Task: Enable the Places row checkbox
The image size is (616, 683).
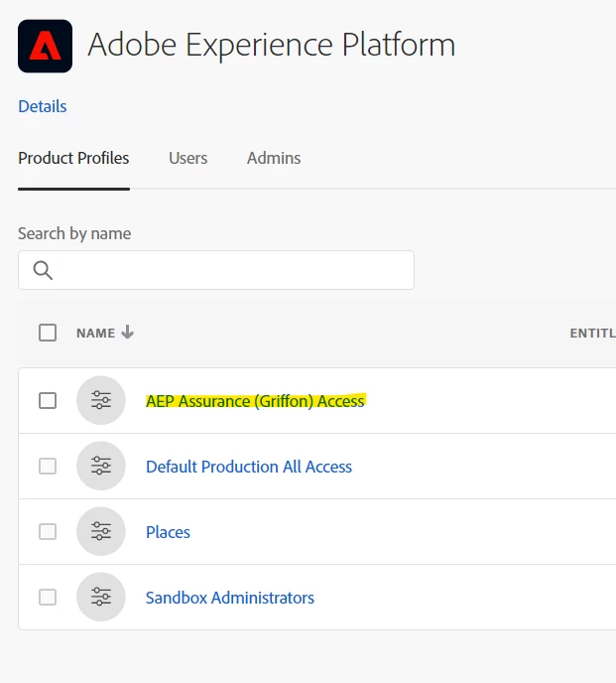Action: click(x=48, y=532)
